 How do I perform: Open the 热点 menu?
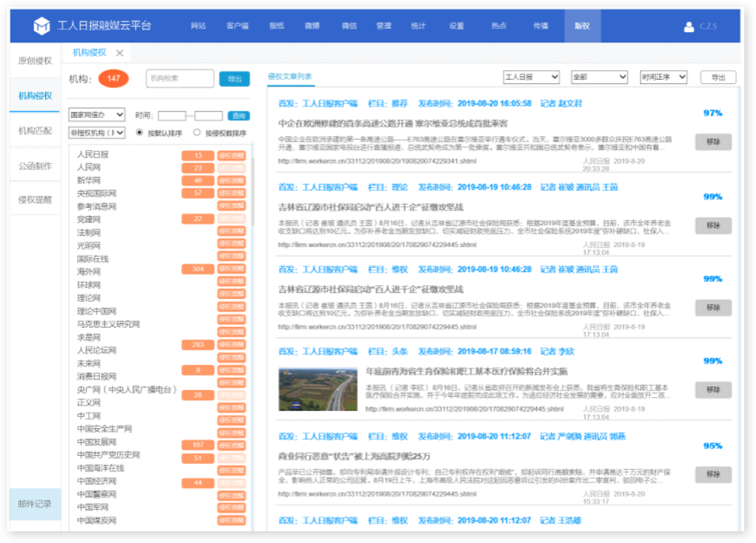click(x=499, y=26)
